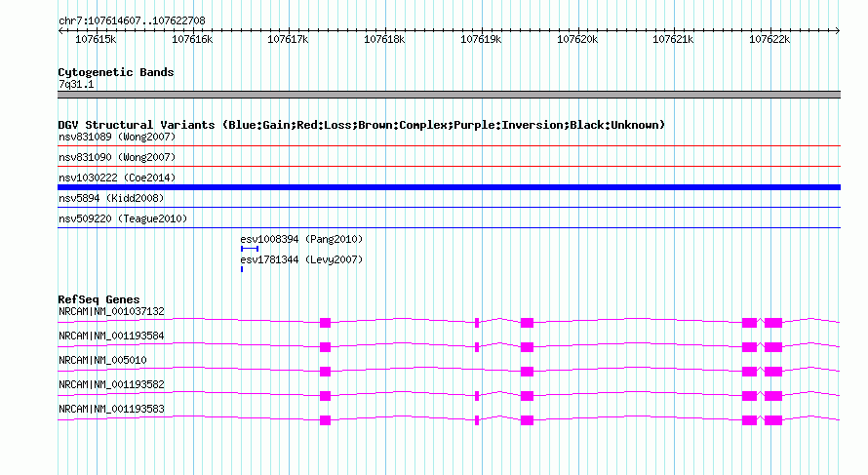Click exon near 107619.5k of NM_005010
The image size is (868, 475).
click(527, 372)
